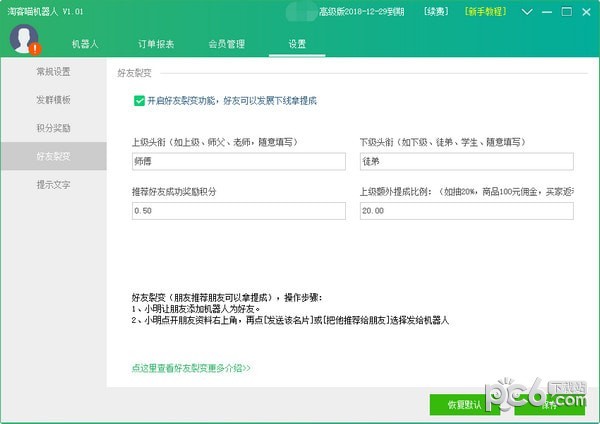Toggle the 开启好友裂变功能 checkbox

[x=139, y=101]
